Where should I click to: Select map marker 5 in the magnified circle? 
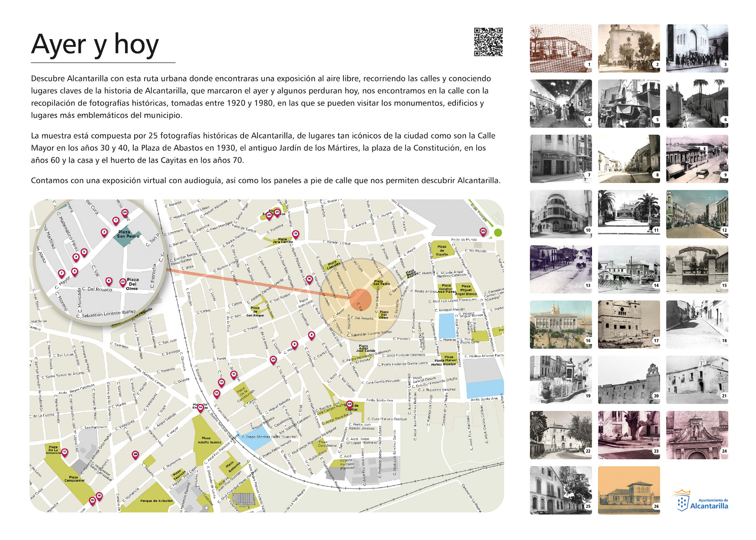[x=84, y=253]
